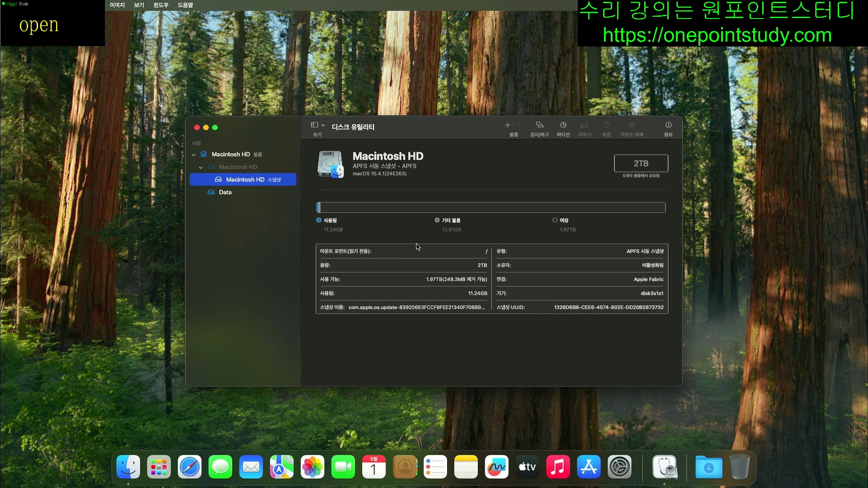Open the Partition (파티션) pie icon
The height and width of the screenshot is (488, 868).
click(563, 125)
